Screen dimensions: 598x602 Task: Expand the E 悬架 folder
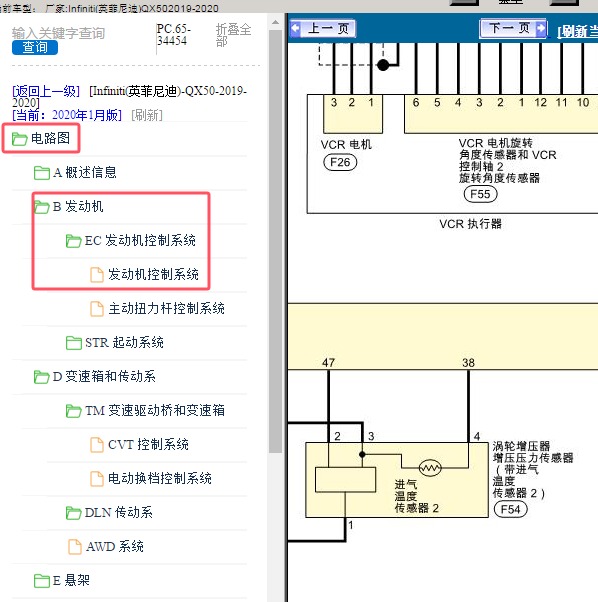pyautogui.click(x=71, y=580)
